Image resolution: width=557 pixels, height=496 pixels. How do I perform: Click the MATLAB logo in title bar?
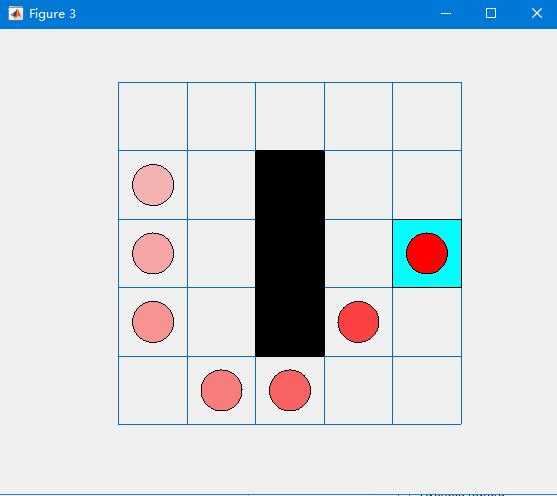16,14
